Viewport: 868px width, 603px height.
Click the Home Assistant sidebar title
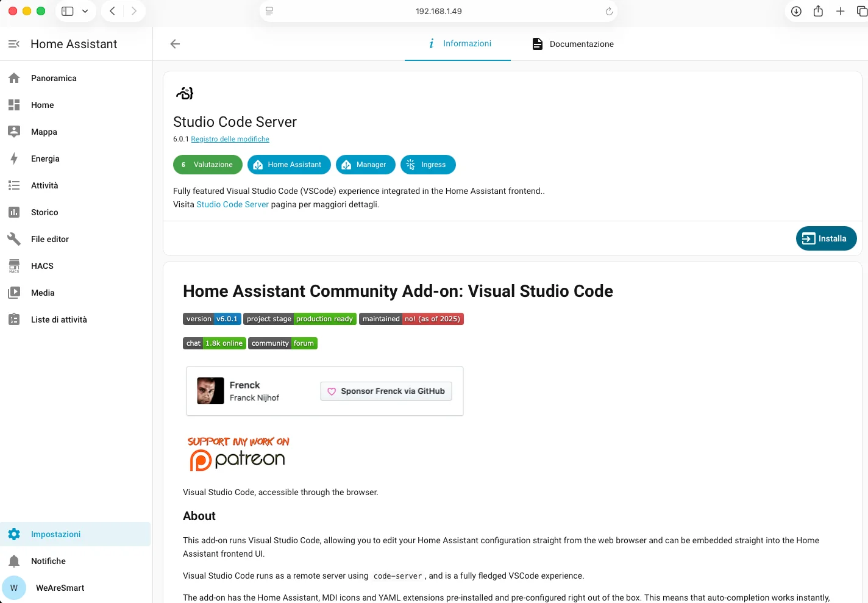[x=74, y=44]
